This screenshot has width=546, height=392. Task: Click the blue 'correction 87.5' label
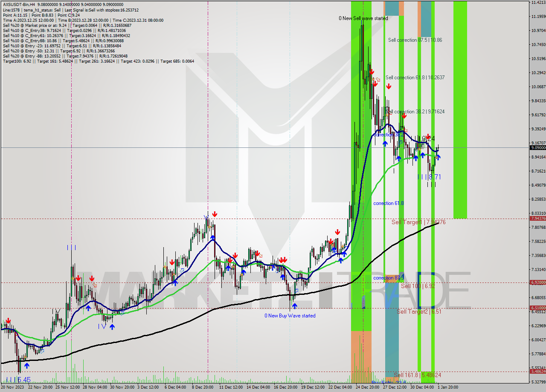[389, 278]
